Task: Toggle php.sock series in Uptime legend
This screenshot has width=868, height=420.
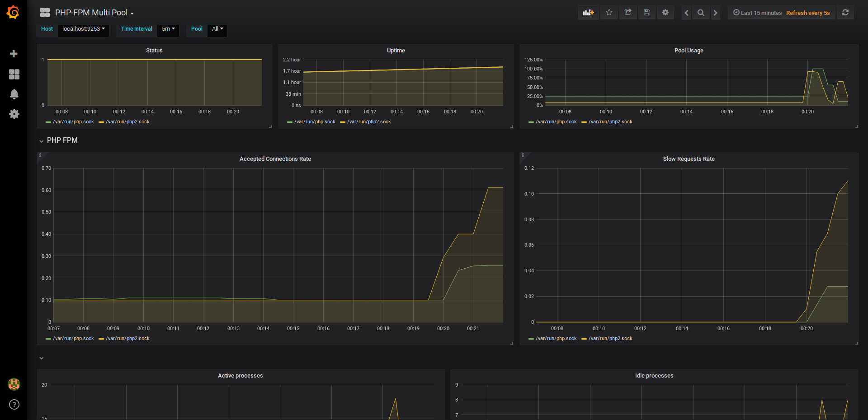Action: coord(315,122)
